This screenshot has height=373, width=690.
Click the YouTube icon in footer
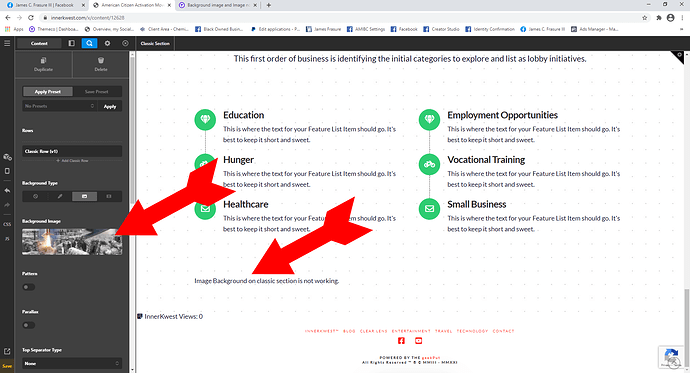[x=418, y=341]
